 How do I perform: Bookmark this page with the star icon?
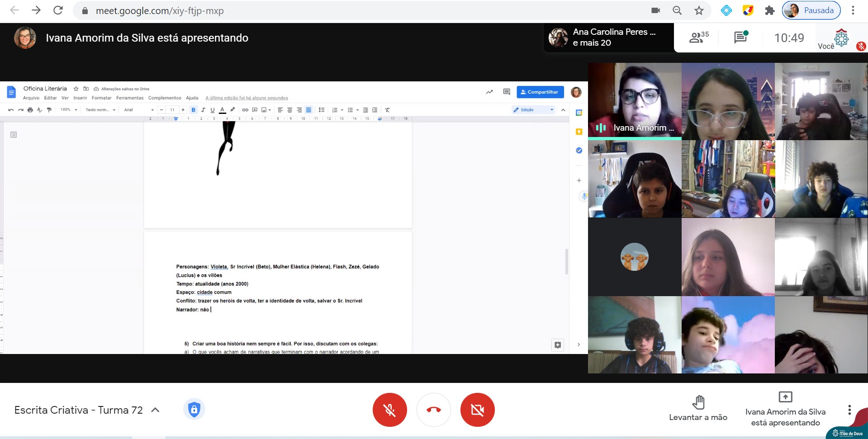point(699,10)
